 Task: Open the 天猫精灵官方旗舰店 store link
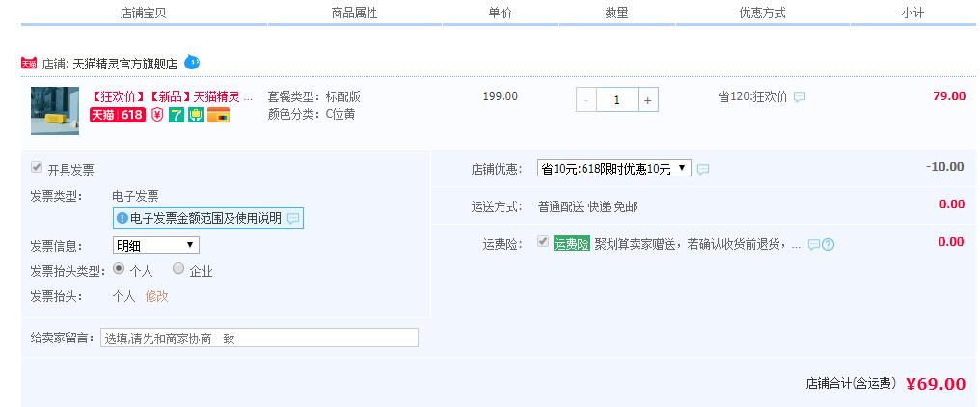point(125,64)
